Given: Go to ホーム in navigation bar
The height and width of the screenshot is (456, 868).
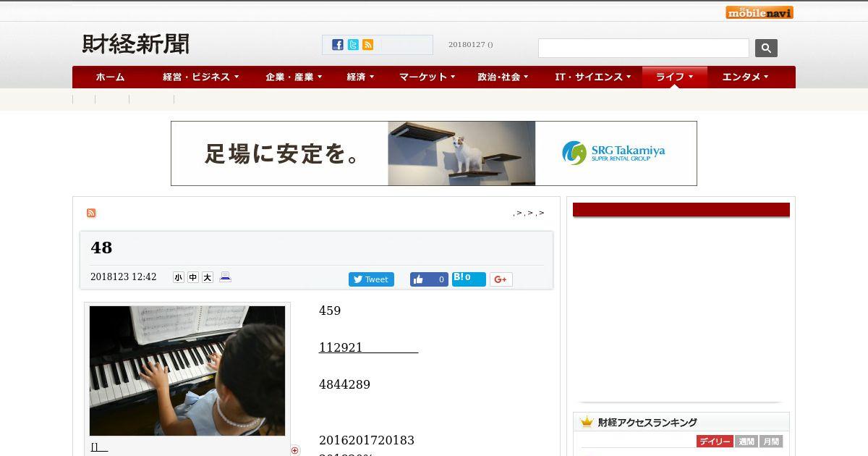Looking at the screenshot, I should coord(110,77).
